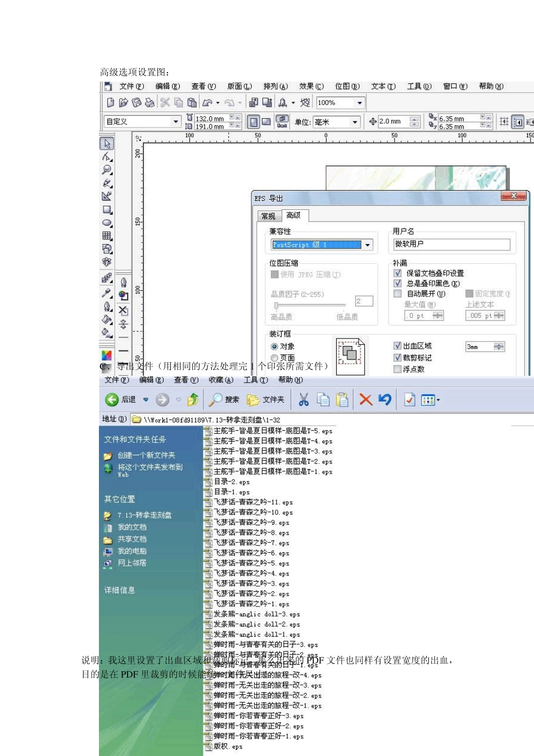Open the 文件 menu in CorelDRAW
Image resolution: width=534 pixels, height=756 pixels.
pos(132,86)
